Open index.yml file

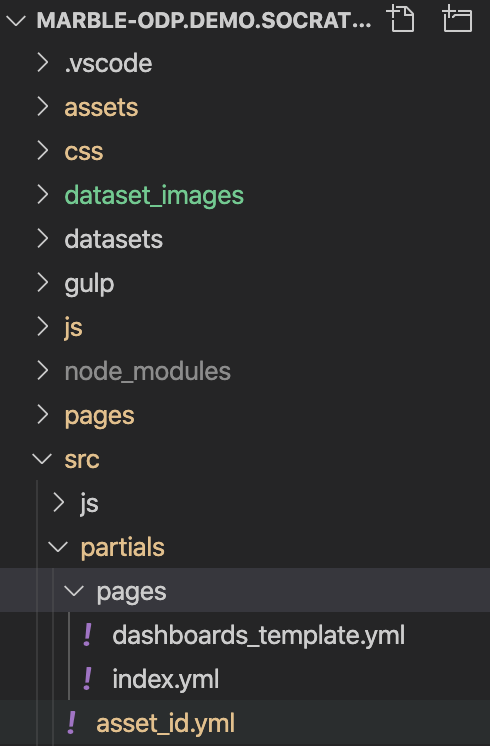tap(166, 679)
